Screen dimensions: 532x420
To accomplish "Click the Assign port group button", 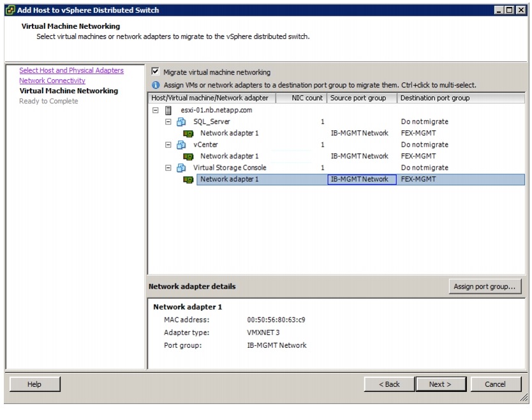I will point(484,287).
